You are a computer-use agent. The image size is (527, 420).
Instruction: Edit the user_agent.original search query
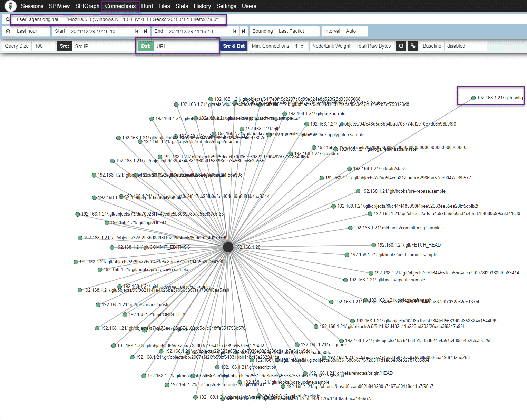tap(117, 19)
